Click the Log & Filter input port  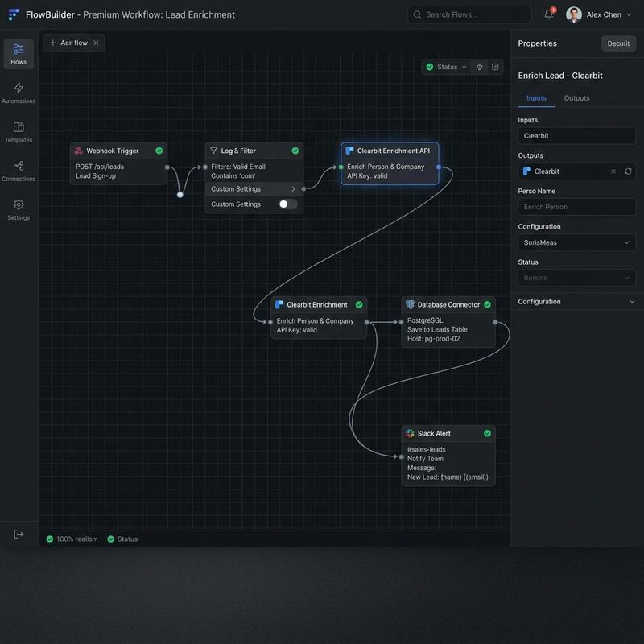205,167
